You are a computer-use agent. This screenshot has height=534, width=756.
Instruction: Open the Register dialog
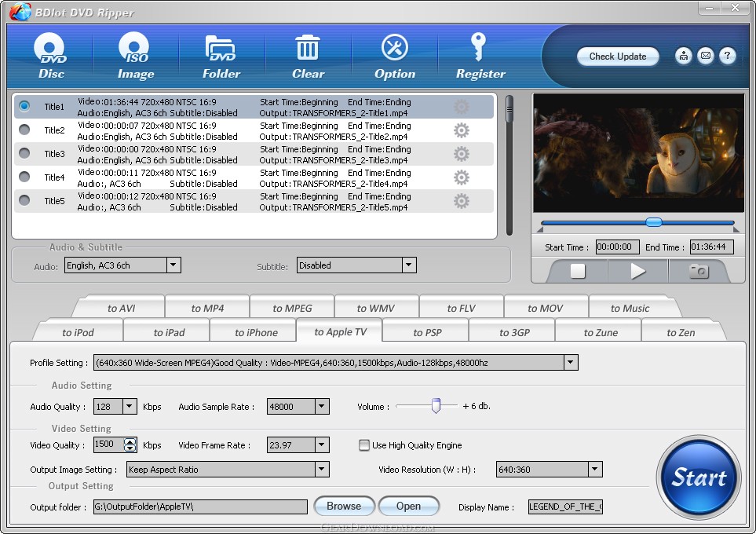(x=480, y=57)
